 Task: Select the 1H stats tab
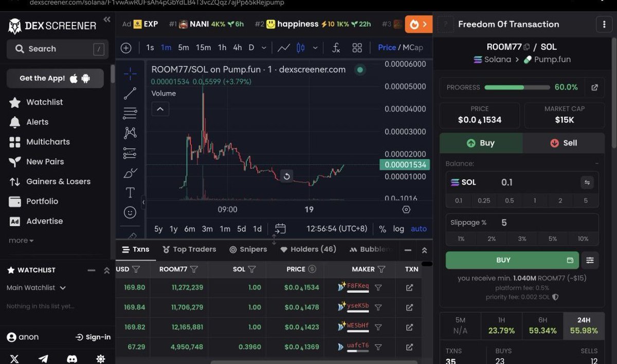(501, 326)
